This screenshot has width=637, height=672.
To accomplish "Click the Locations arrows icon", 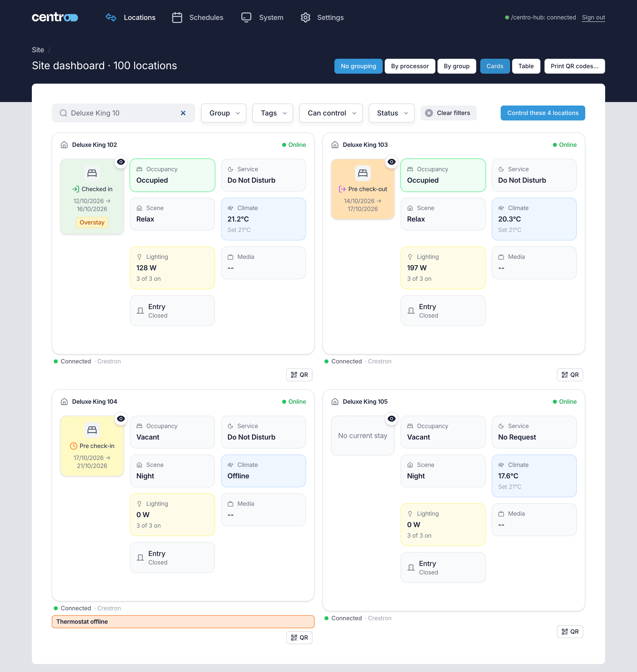I will click(x=111, y=17).
